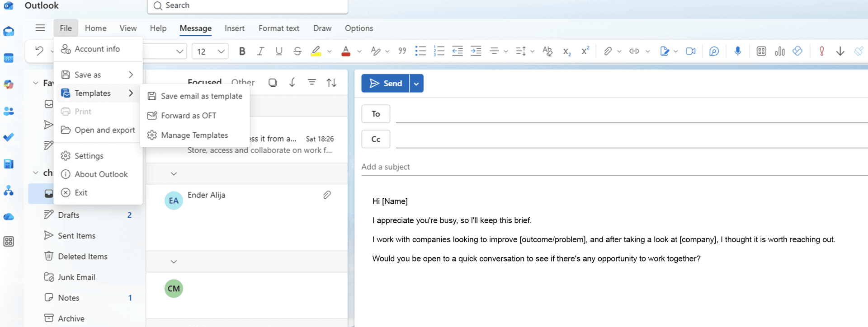
Task: Click the insert link icon
Action: (634, 51)
